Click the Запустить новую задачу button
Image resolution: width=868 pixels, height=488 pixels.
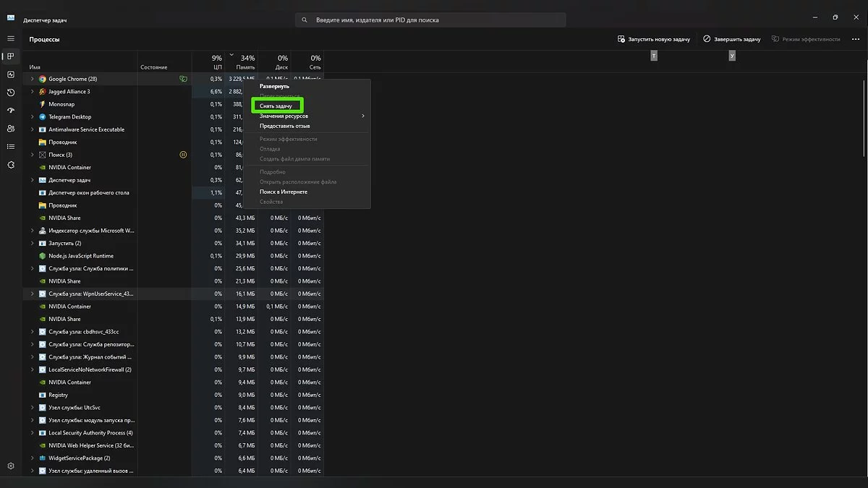654,39
